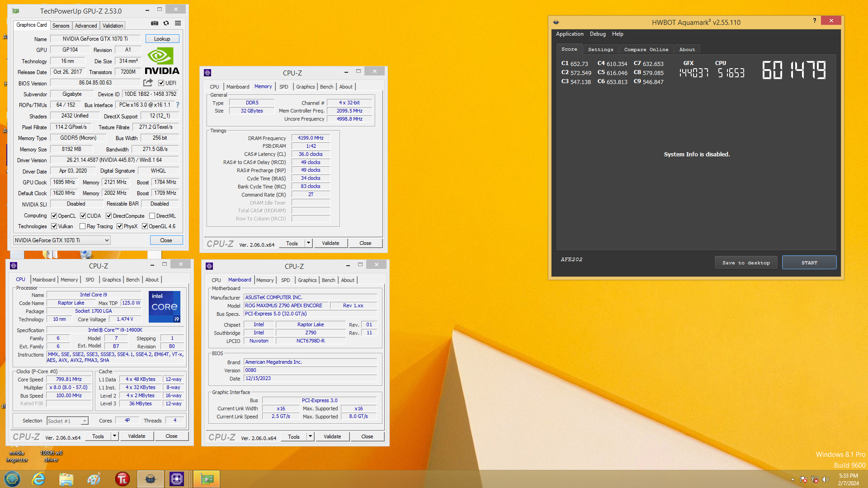Switch to the Sensors tab in GPU-Z
The image size is (868, 488).
61,26
